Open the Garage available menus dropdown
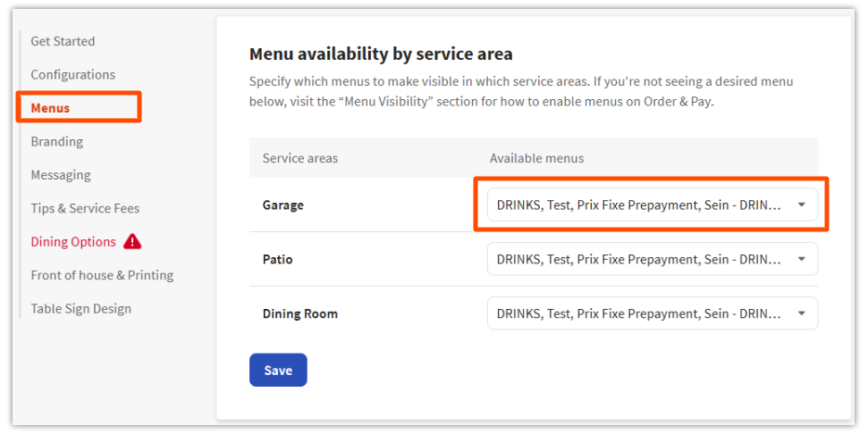Image resolution: width=868 pixels, height=434 pixels. (639, 204)
